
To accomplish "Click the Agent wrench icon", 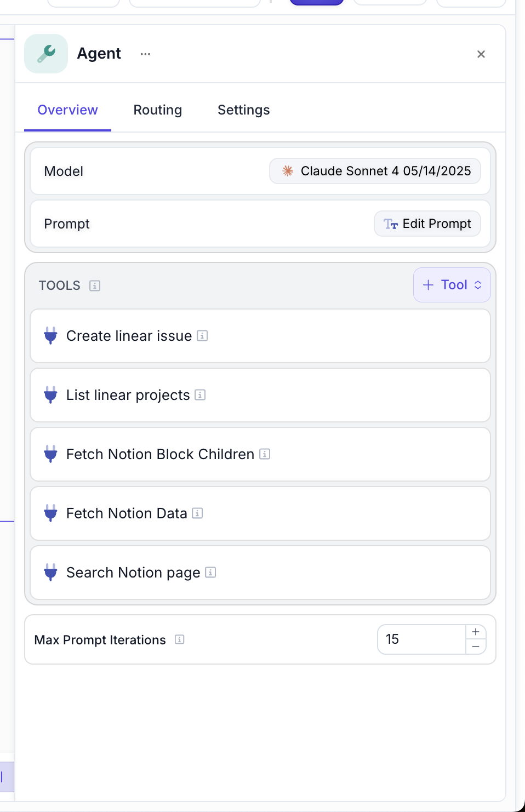I will pos(46,54).
